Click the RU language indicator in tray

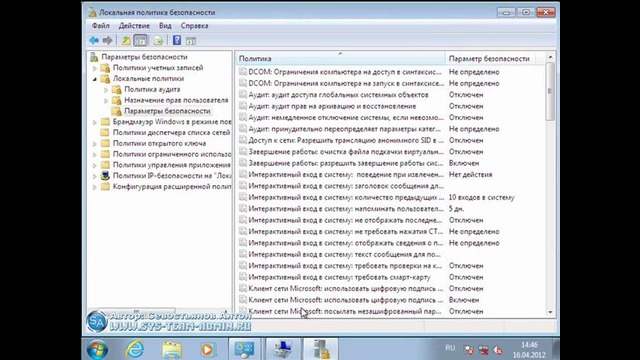pos(450,348)
